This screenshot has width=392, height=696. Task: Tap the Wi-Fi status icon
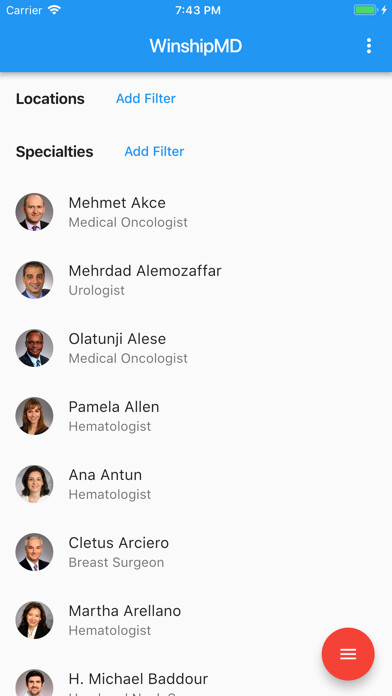(55, 10)
